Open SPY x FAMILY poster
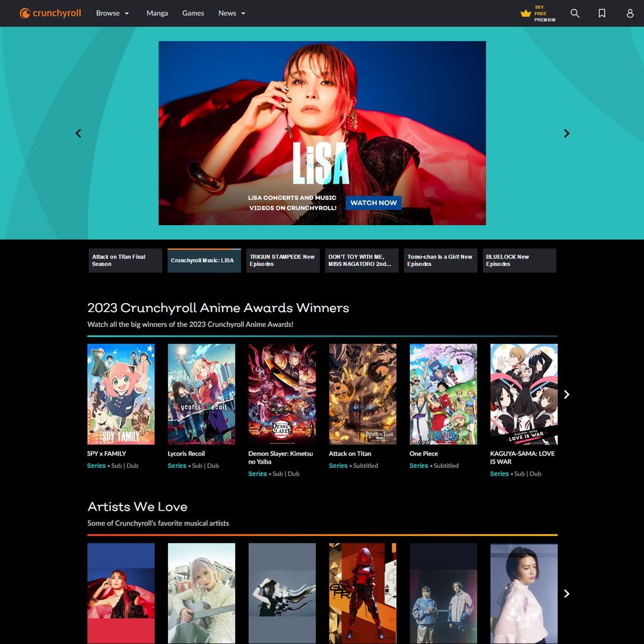 121,394
